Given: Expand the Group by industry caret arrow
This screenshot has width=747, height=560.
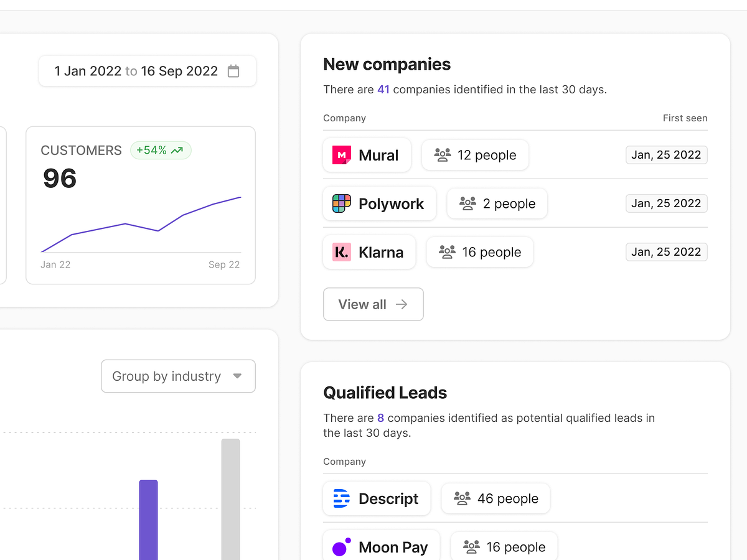Looking at the screenshot, I should tap(237, 376).
